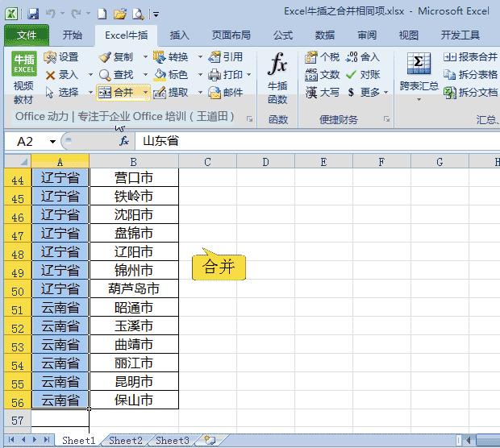The height and width of the screenshot is (448, 500).
Task: Go to first sheet navigation arrow
Action: click(x=11, y=440)
